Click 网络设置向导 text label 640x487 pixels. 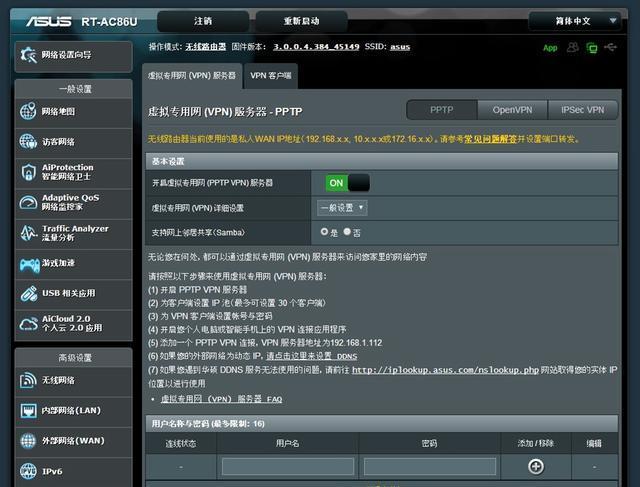point(67,55)
